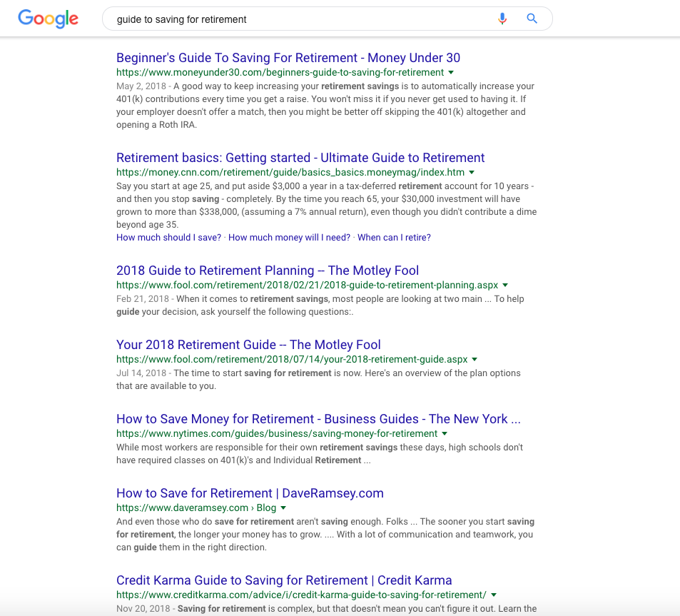Expand dropdown arrow next to moneyunder30 URL
680x616 pixels.
(451, 72)
